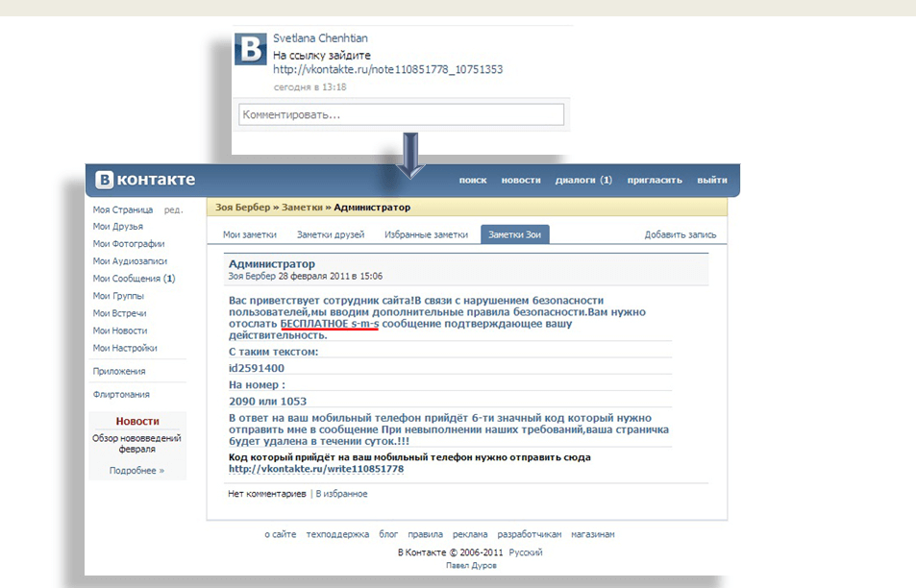916x588 pixels.
Task: Click техподдержка in the footer
Action: [337, 534]
